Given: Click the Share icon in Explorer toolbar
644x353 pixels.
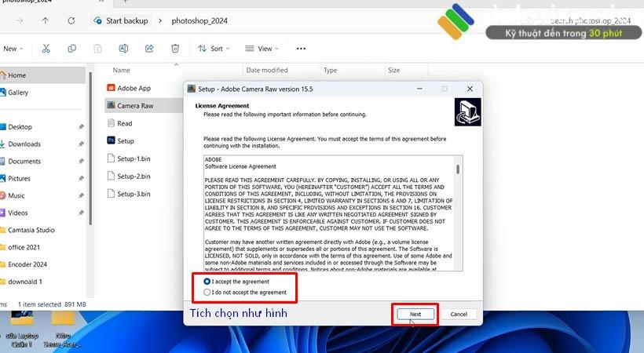Looking at the screenshot, I should coord(149,49).
